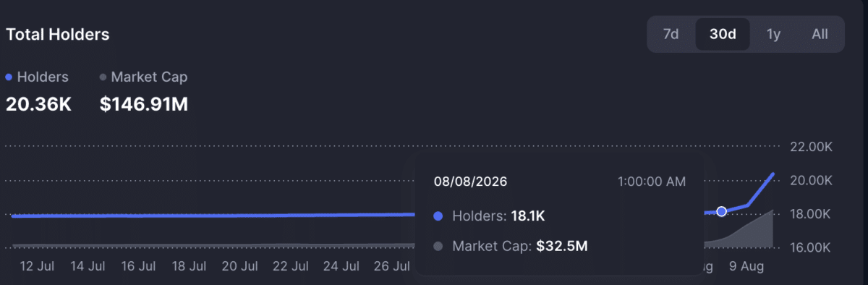Switch to the 7d time range
Screen dimensions: 868x285
tap(671, 34)
